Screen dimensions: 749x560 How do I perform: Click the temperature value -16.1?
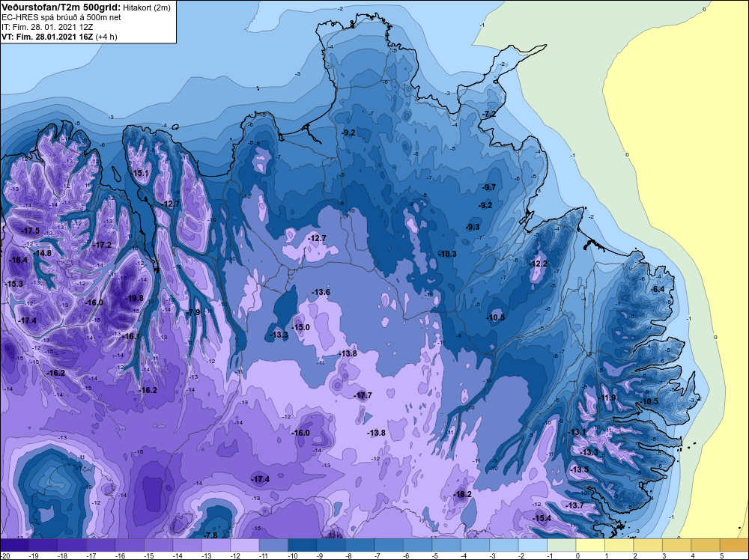pos(131,337)
